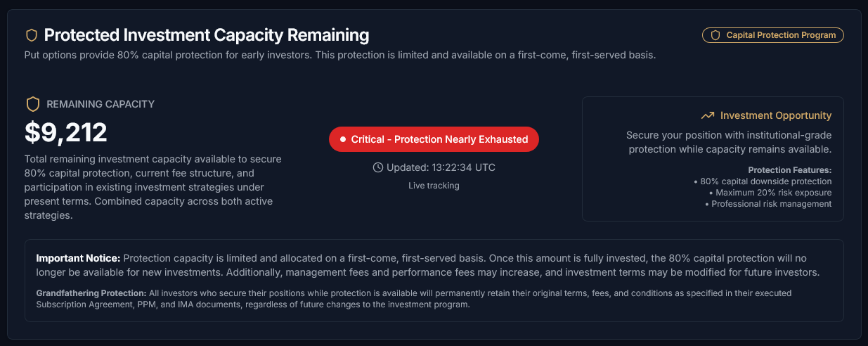This screenshot has height=346, width=868.
Task: Click the Protected Investment Capacity Remaining heading
Action: coord(206,35)
